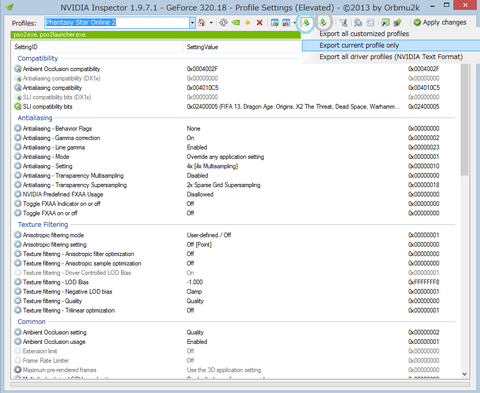This screenshot has height=393, width=480.
Task: Click gear icon beside Maximum pre-rendered frames
Action: 18,370
